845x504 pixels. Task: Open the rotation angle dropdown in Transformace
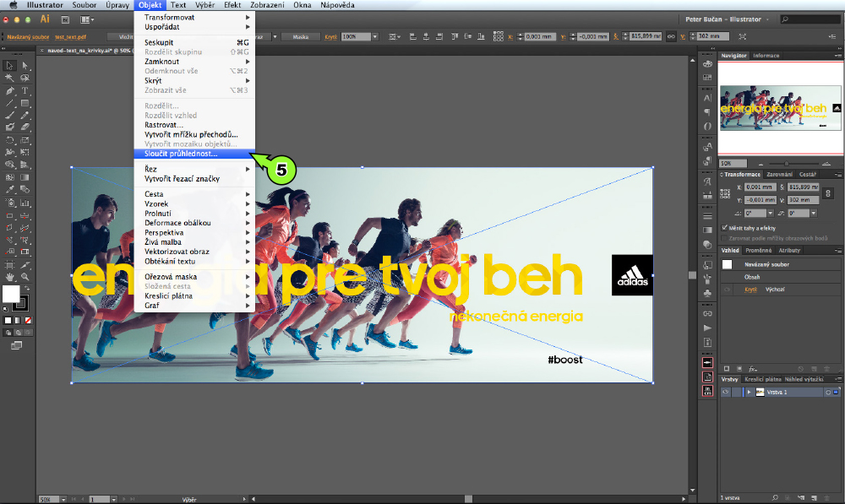[x=770, y=214]
